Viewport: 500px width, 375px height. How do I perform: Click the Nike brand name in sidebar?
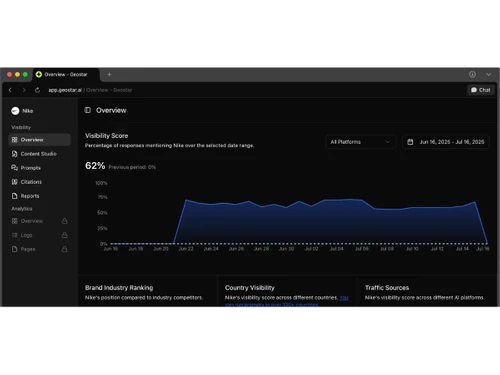click(28, 111)
